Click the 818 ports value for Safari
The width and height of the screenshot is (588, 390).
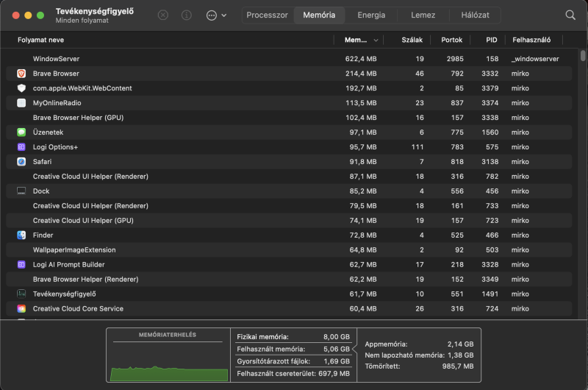(457, 162)
